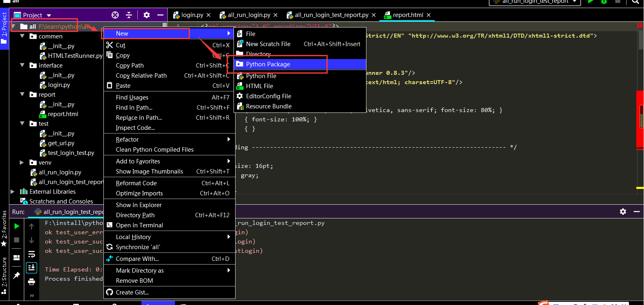Collapse the report folder
The height and width of the screenshot is (305, 644).
[22, 95]
